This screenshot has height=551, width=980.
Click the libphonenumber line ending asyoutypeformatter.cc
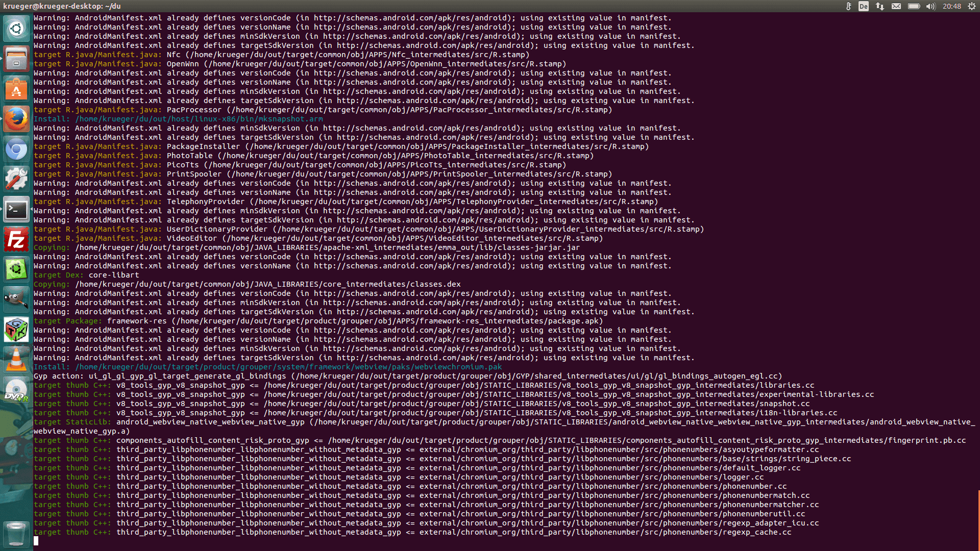tap(426, 449)
